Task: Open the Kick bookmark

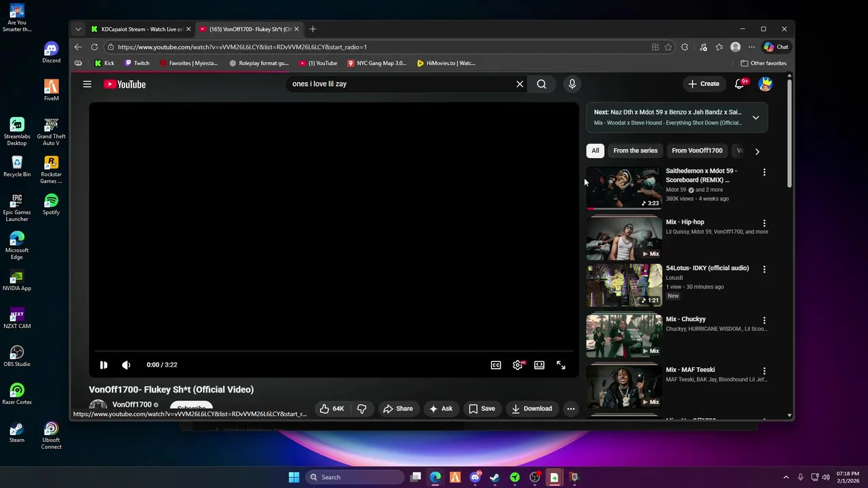Action: (104, 63)
